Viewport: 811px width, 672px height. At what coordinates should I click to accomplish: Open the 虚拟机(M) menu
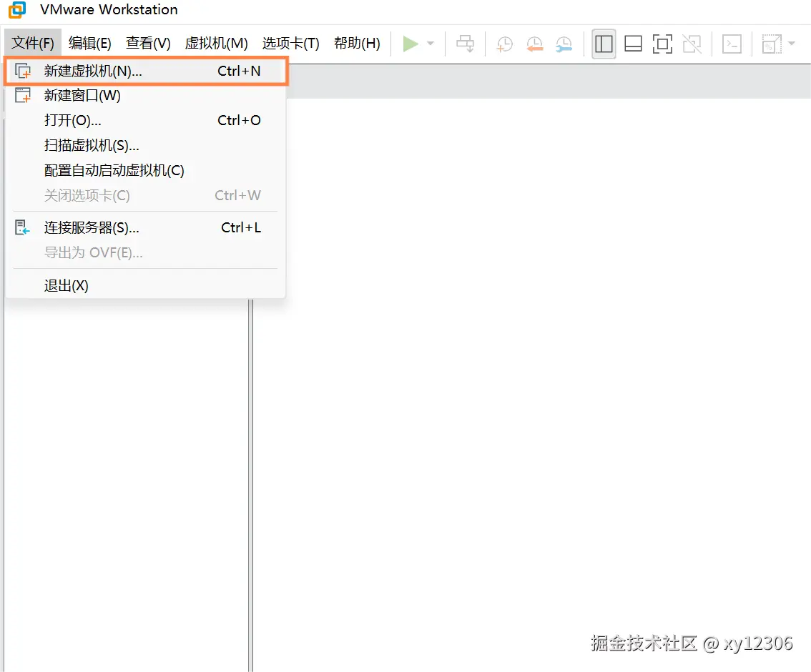click(216, 43)
